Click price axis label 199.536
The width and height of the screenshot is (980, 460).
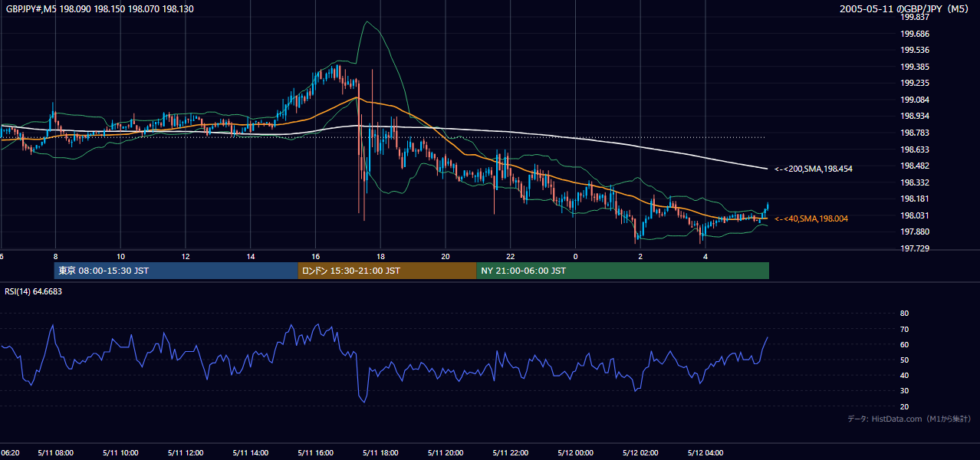(914, 50)
